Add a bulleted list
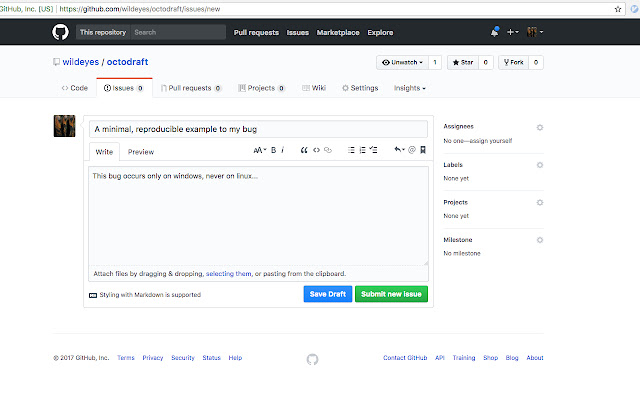Image resolution: width=640 pixels, height=400 pixels. click(350, 150)
